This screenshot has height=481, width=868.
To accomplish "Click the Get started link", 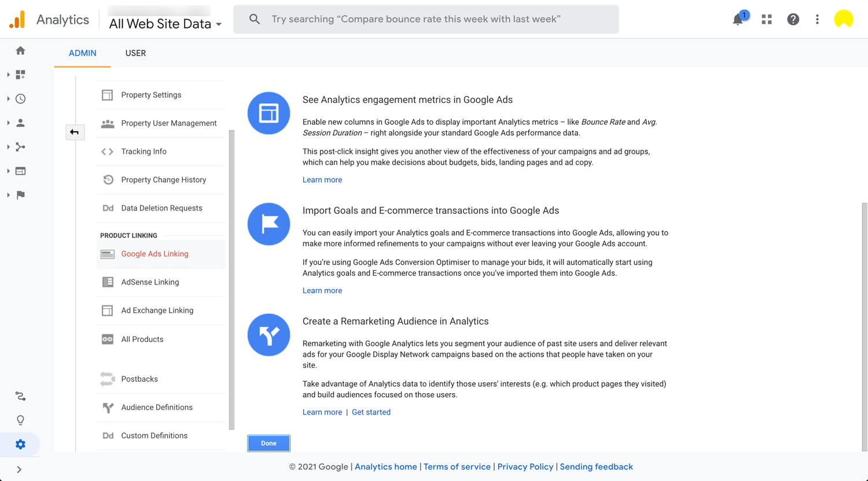I will (371, 412).
